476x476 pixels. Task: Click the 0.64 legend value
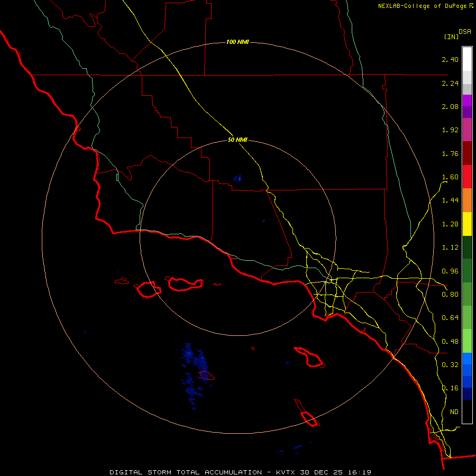[450, 318]
